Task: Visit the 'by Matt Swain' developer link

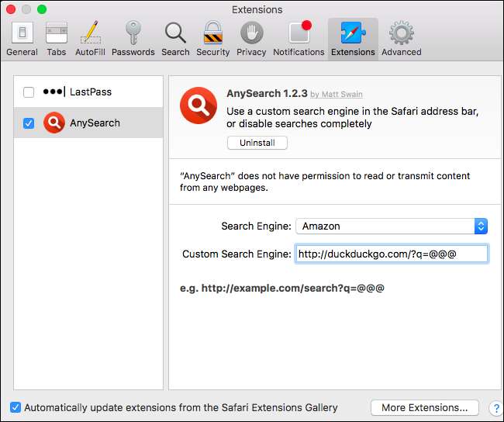Action: pos(337,94)
